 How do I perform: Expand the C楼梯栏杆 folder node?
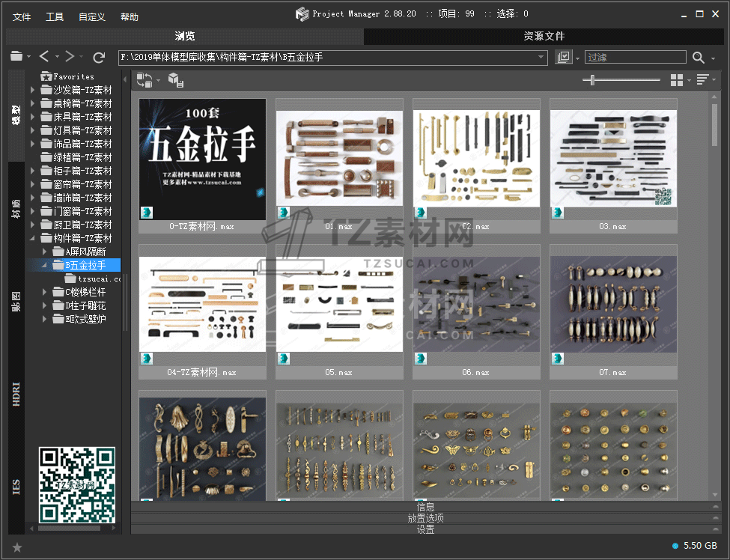[46, 292]
